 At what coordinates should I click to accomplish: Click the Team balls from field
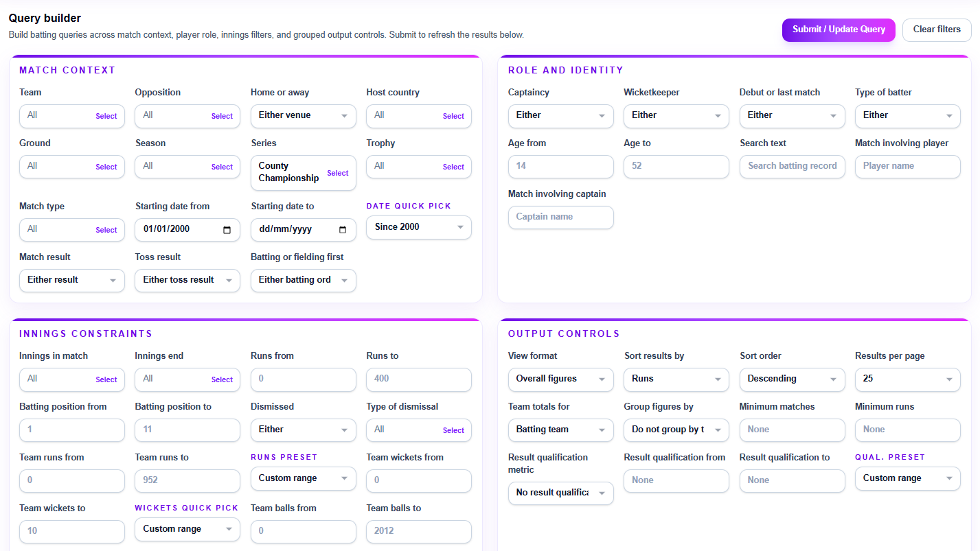[304, 532]
